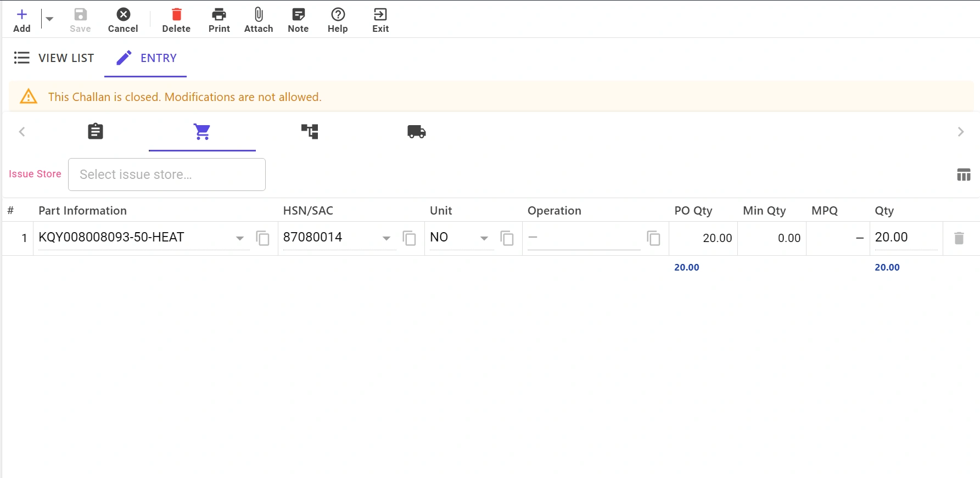Select the ENTRY tab
Image resolution: width=980 pixels, height=478 pixels.
click(x=146, y=58)
